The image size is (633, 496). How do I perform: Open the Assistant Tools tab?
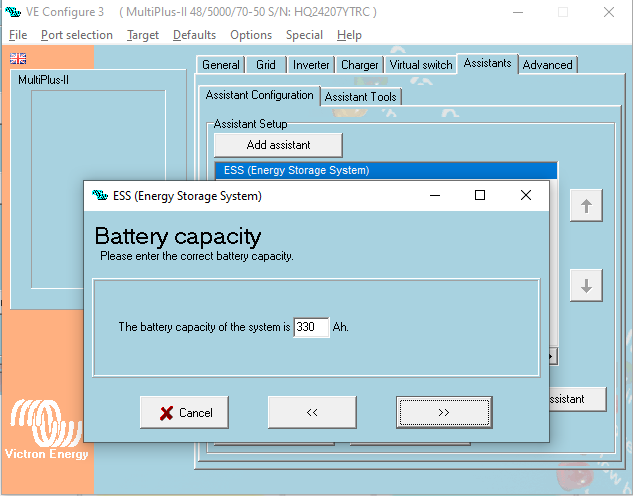pos(361,97)
